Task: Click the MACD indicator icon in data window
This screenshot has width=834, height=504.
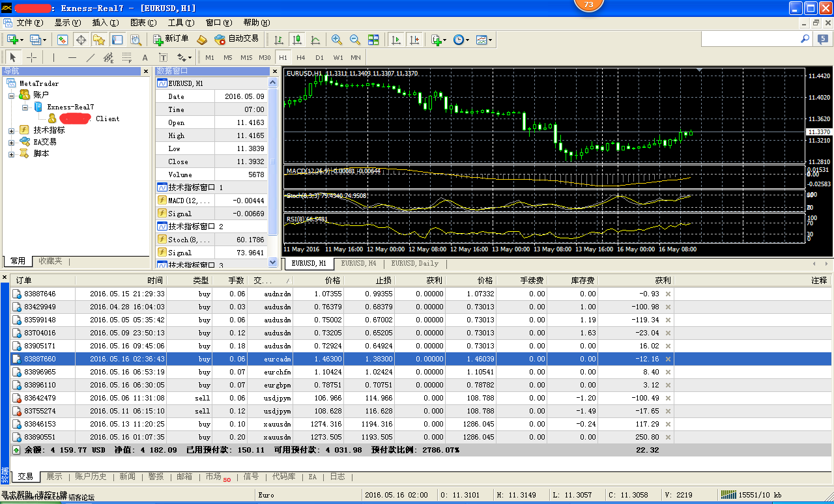Action: coord(162,200)
